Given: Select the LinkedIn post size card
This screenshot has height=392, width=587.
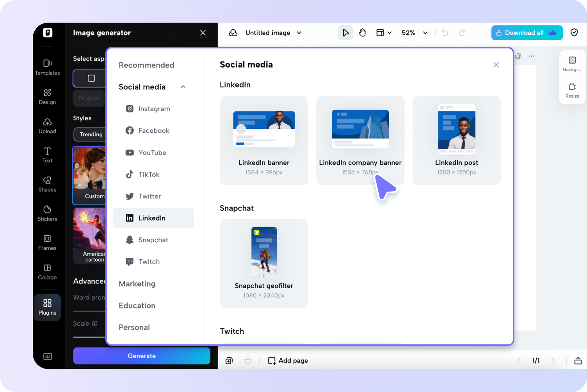Looking at the screenshot, I should pos(457,140).
